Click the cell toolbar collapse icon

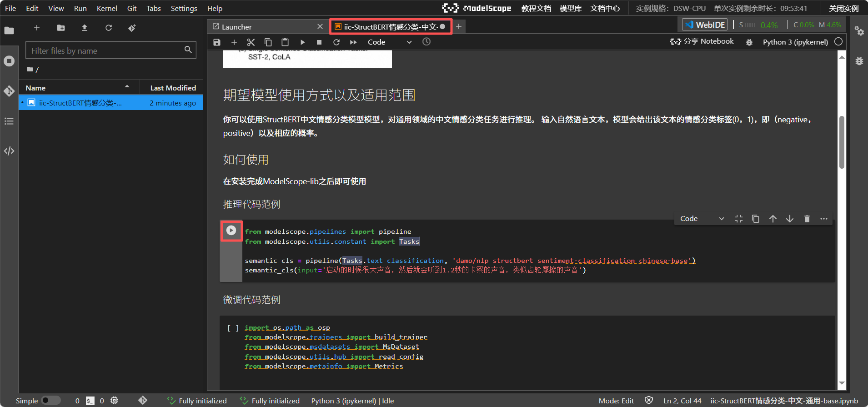tap(739, 219)
